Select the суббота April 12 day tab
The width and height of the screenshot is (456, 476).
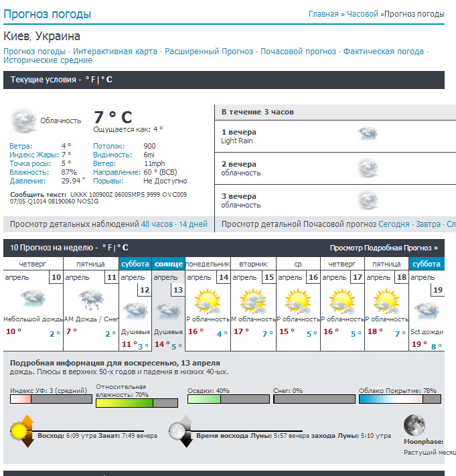coord(135,264)
